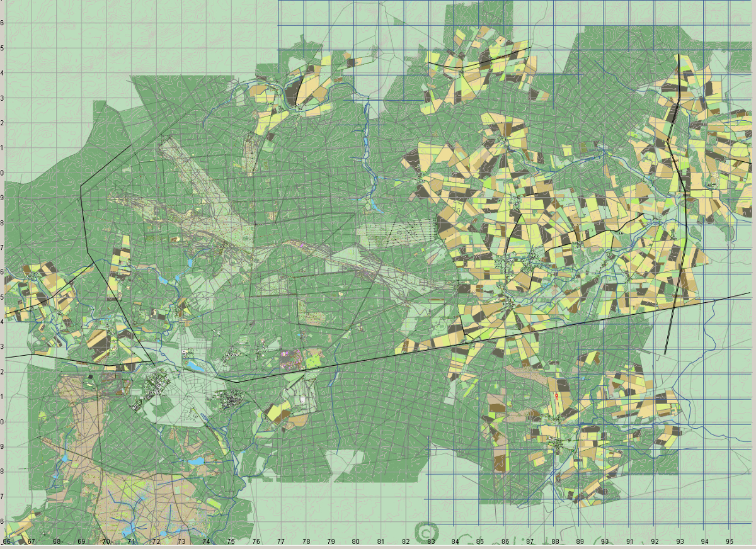Click grid column label 95
The image size is (756, 549).
[730, 541]
